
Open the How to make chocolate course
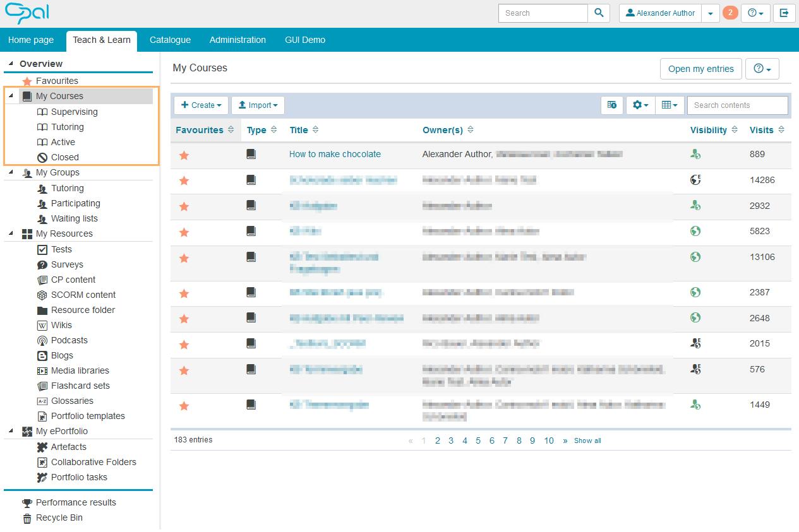pyautogui.click(x=335, y=154)
